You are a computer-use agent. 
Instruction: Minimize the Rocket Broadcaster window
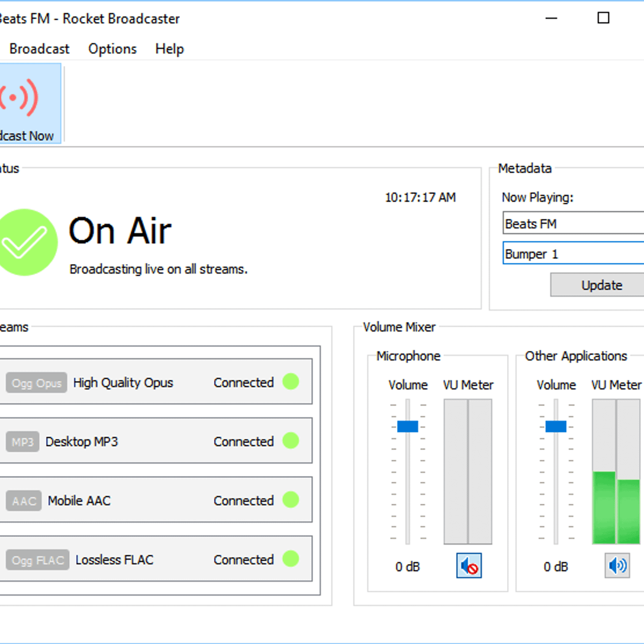click(551, 18)
